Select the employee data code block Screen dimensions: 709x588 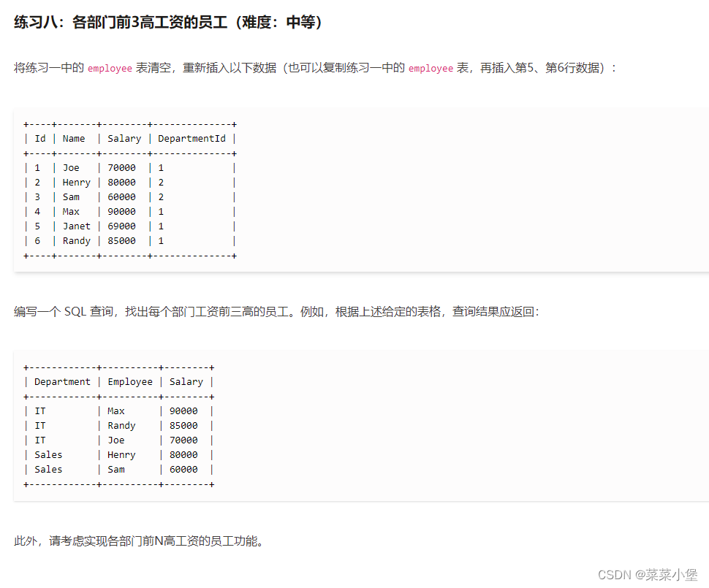pos(132,189)
